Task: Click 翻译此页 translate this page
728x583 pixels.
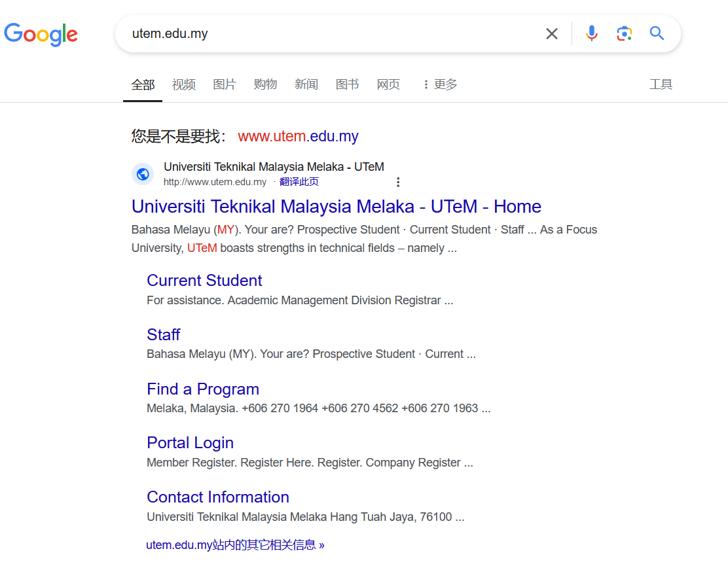Action: point(299,182)
